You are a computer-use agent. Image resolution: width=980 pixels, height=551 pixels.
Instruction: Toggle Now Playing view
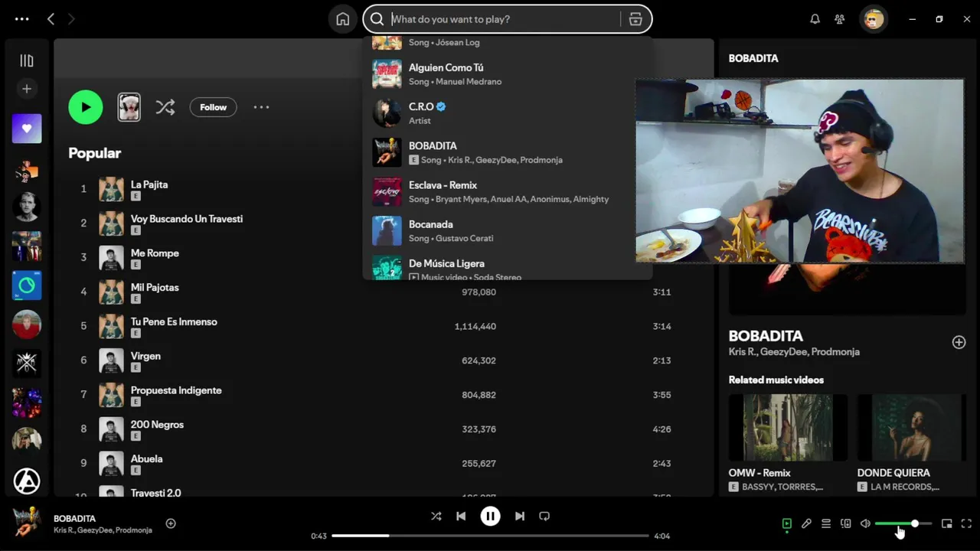pyautogui.click(x=786, y=523)
